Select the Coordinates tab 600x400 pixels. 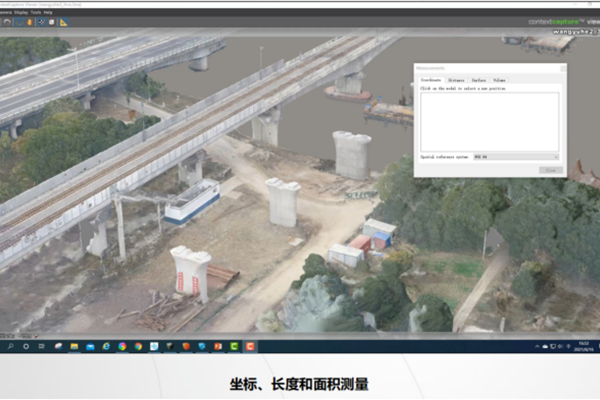pos(431,79)
